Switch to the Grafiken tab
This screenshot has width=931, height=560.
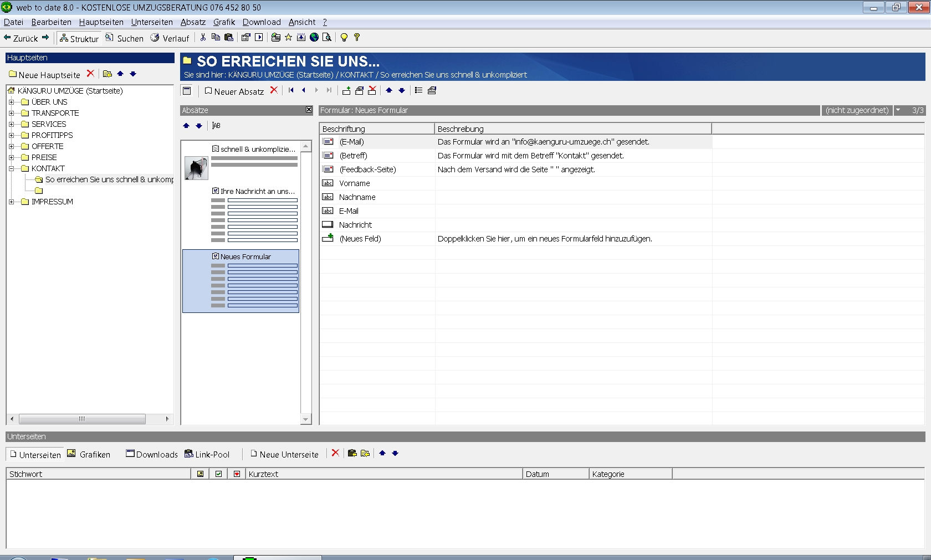coord(89,454)
